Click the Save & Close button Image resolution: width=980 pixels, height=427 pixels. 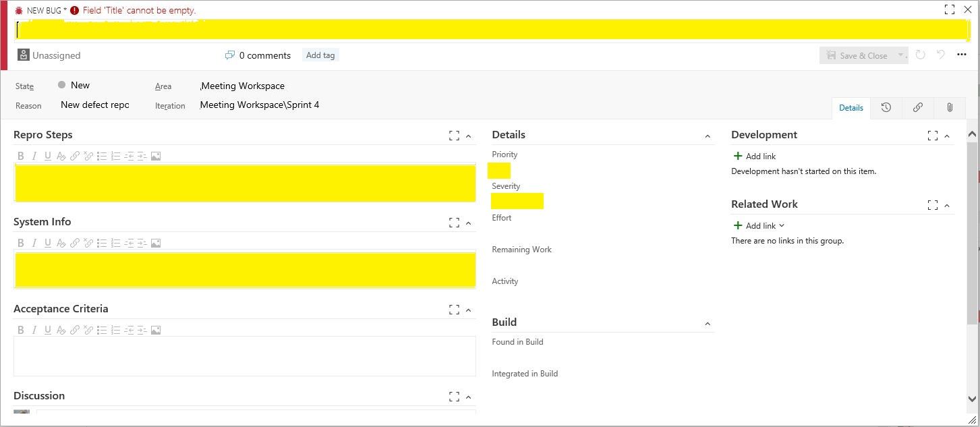[857, 55]
